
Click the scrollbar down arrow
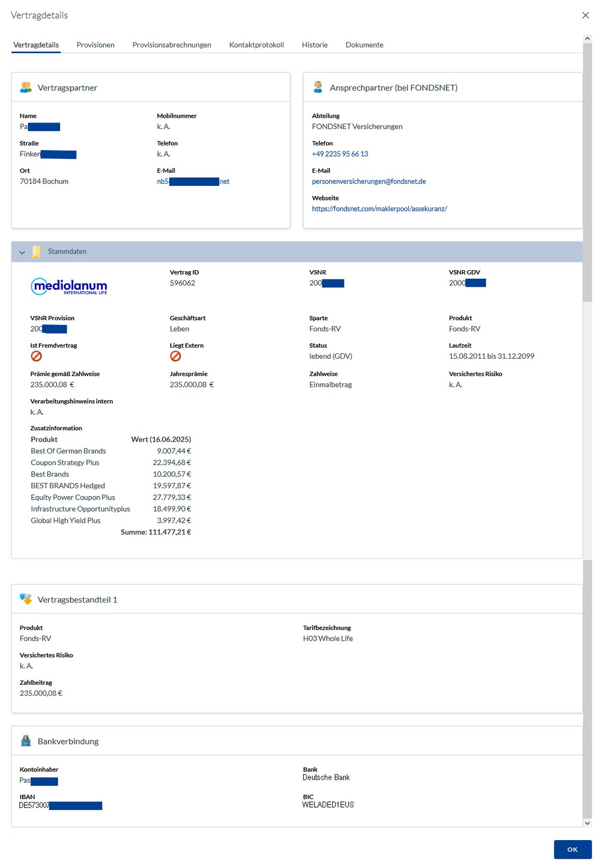pyautogui.click(x=587, y=822)
